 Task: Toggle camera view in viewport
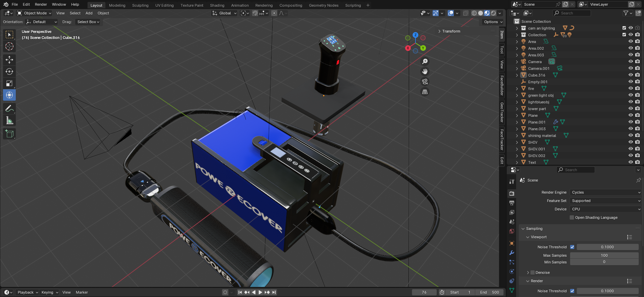pyautogui.click(x=425, y=82)
